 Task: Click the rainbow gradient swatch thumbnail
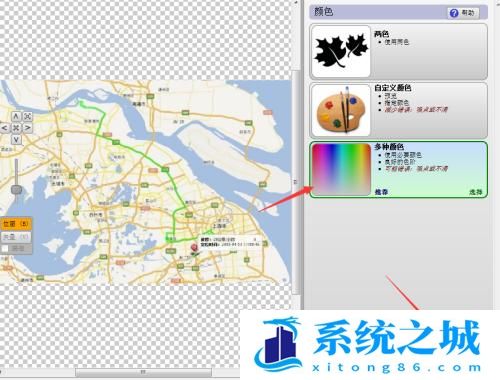click(x=341, y=169)
